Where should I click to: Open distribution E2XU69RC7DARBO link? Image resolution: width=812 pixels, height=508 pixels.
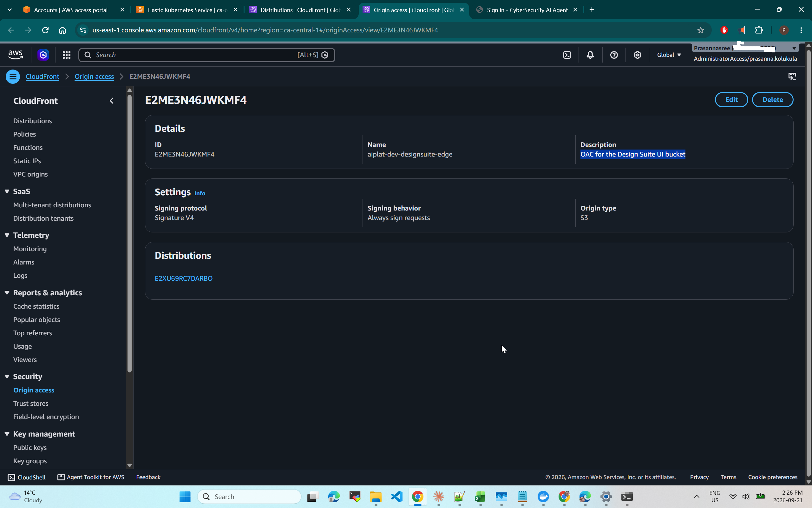(x=184, y=278)
